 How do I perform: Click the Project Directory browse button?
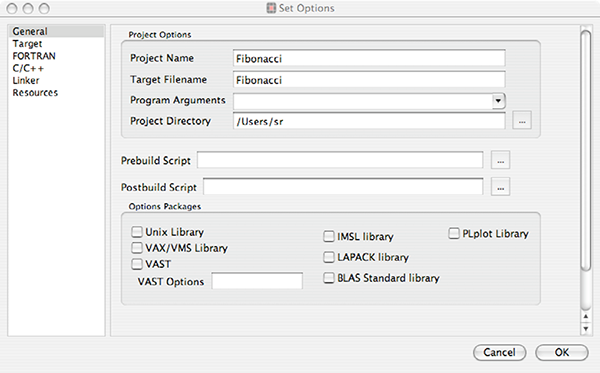point(522,121)
